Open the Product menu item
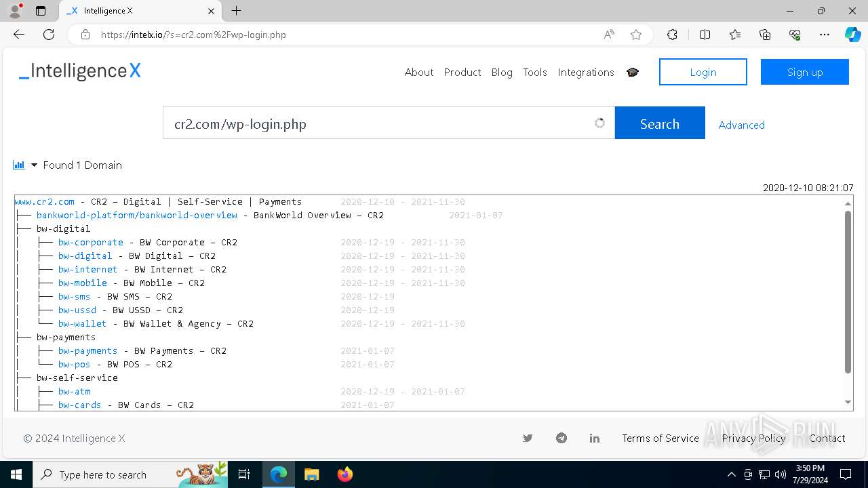Screen dimensions: 868x488 [462, 72]
